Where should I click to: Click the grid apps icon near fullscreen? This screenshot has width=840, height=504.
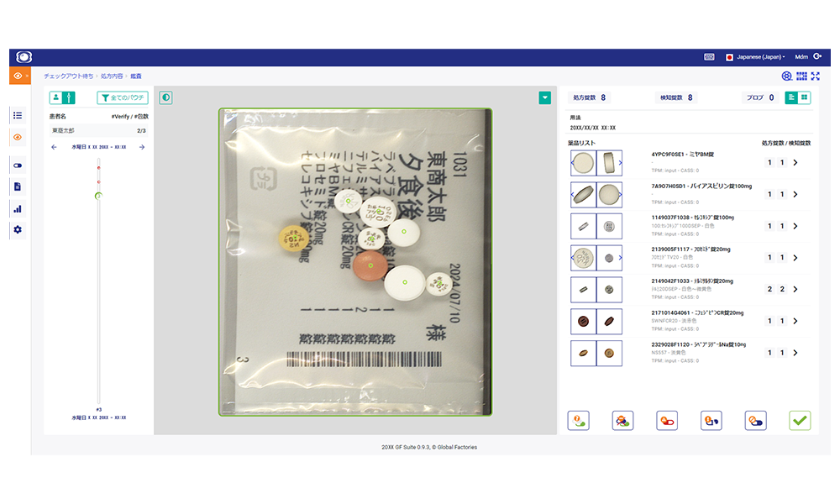click(801, 76)
